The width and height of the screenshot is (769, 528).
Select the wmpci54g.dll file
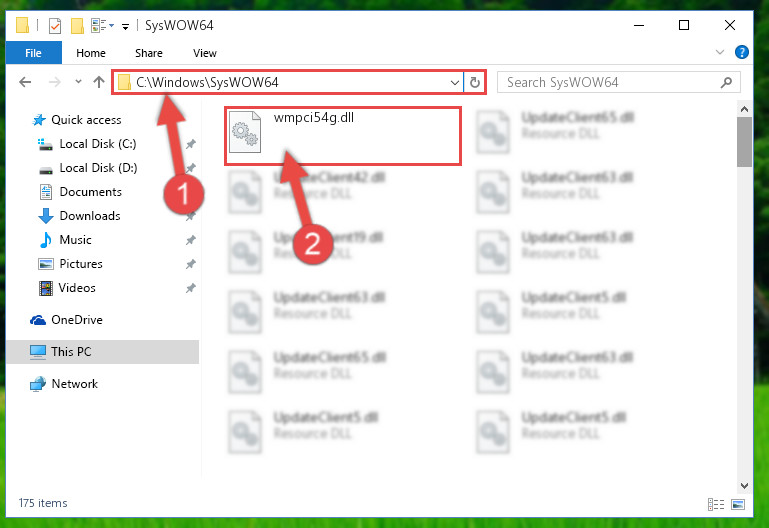[x=343, y=136]
